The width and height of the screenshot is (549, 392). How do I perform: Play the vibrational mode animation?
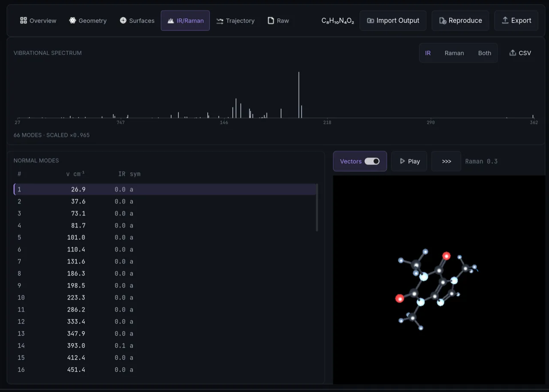[x=409, y=161]
